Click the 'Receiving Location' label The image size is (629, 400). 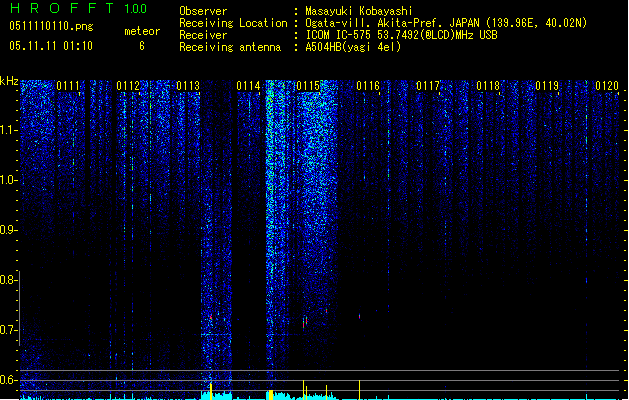tap(233, 23)
